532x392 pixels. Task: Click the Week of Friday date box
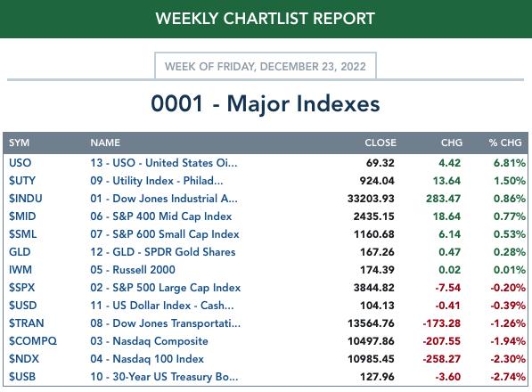[x=266, y=66]
